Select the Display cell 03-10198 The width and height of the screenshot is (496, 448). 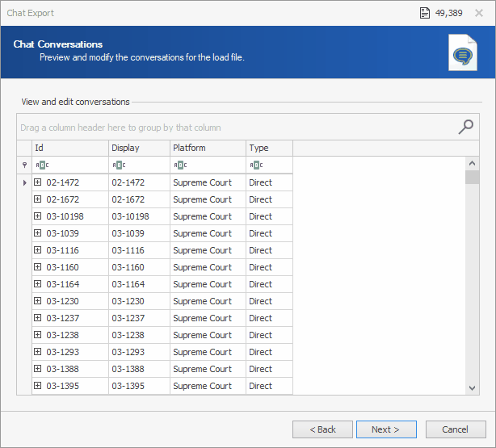click(x=139, y=216)
